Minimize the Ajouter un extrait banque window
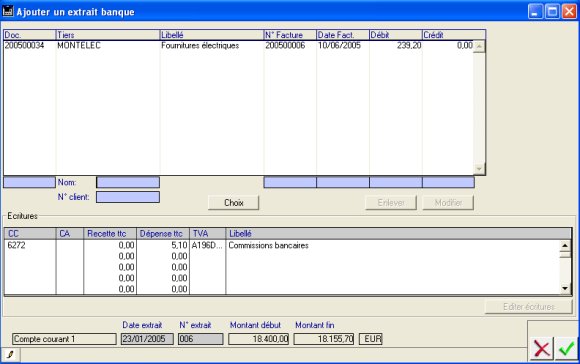580x364 pixels. click(535, 11)
